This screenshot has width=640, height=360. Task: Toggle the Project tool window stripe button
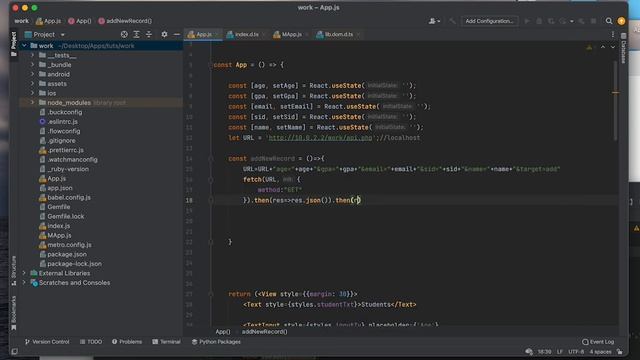click(x=13, y=44)
